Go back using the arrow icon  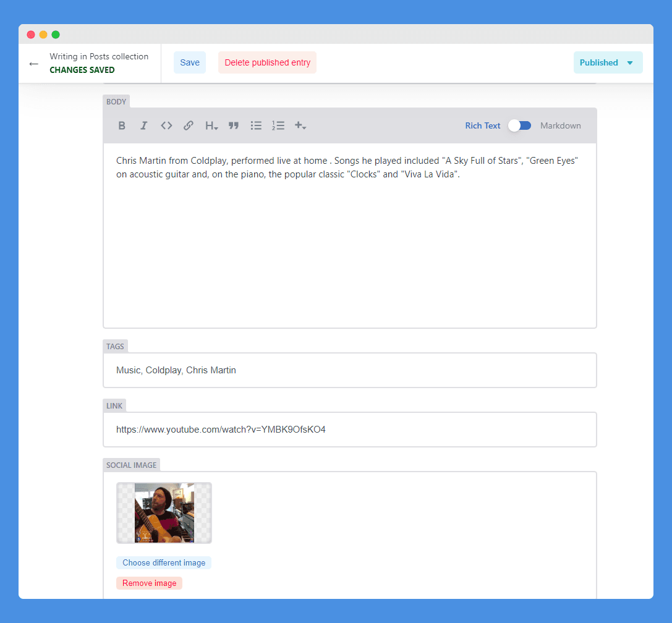[34, 62]
